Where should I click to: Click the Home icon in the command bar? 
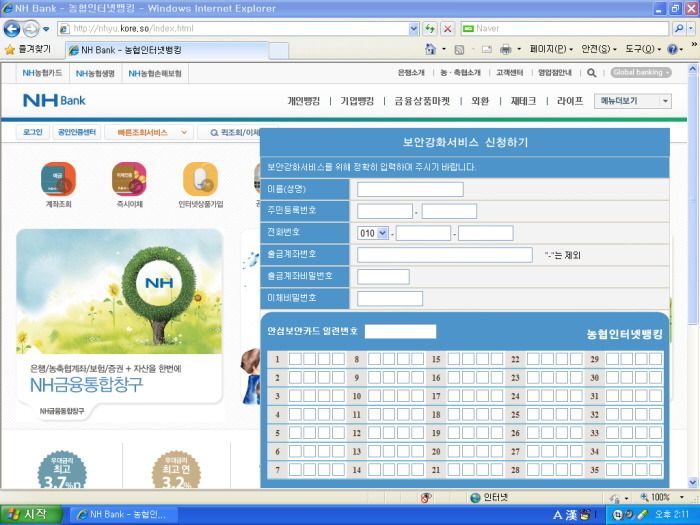[x=430, y=49]
